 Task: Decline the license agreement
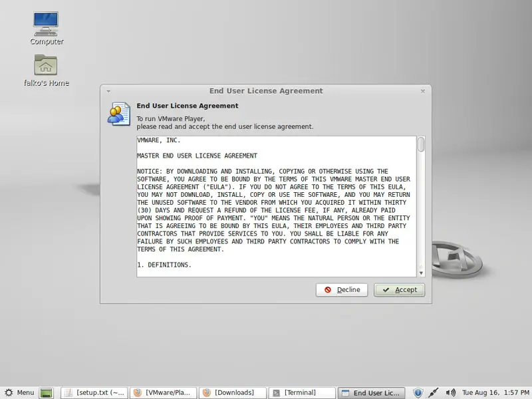coord(342,290)
